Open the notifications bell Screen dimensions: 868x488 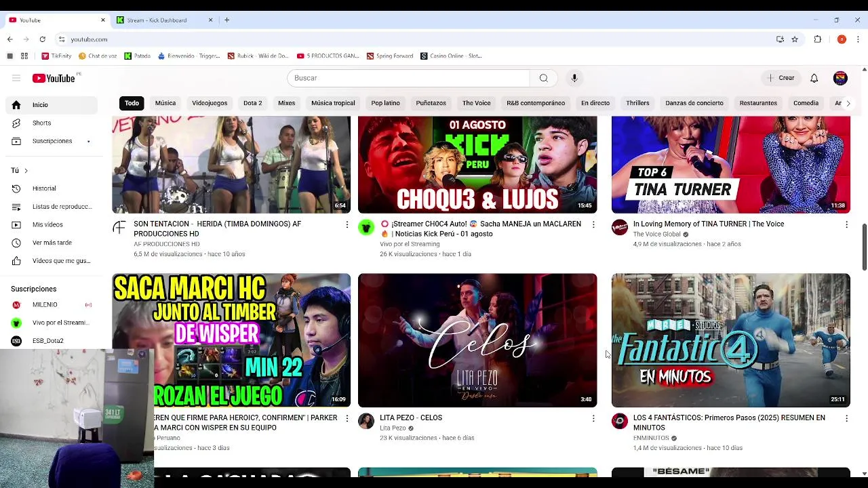coord(814,78)
